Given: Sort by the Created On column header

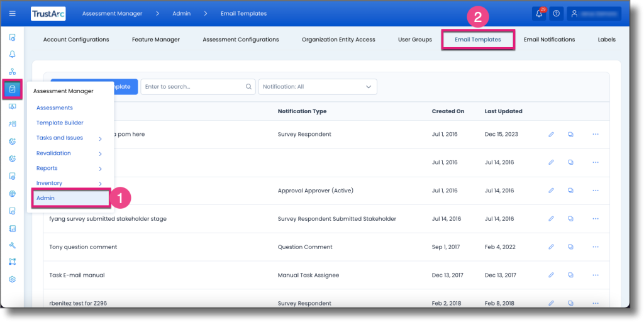Looking at the screenshot, I should 448,111.
